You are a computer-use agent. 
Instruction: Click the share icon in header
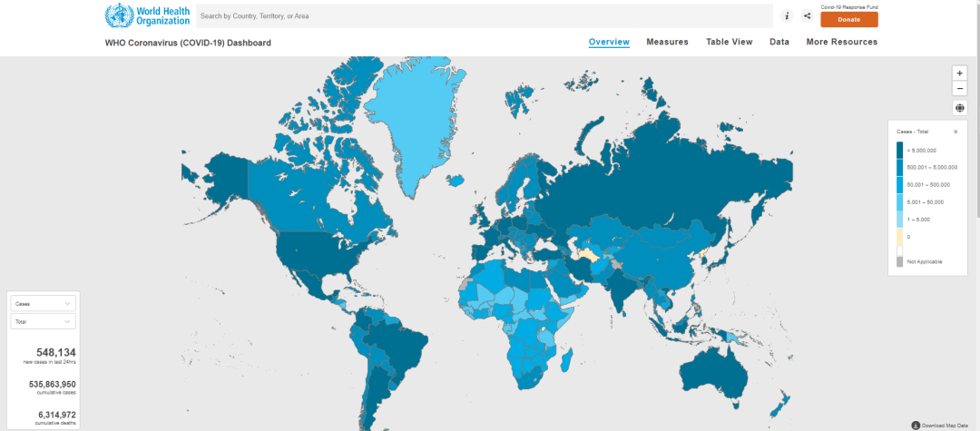pos(807,16)
